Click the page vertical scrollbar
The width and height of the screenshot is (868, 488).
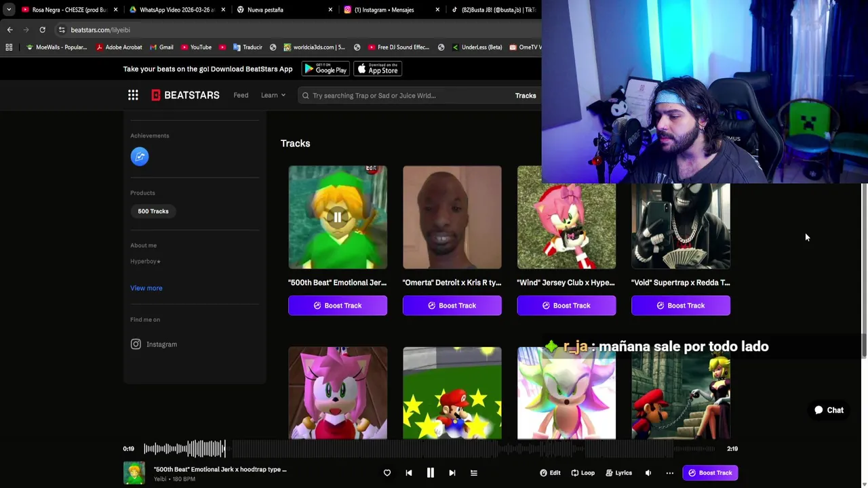(864, 271)
